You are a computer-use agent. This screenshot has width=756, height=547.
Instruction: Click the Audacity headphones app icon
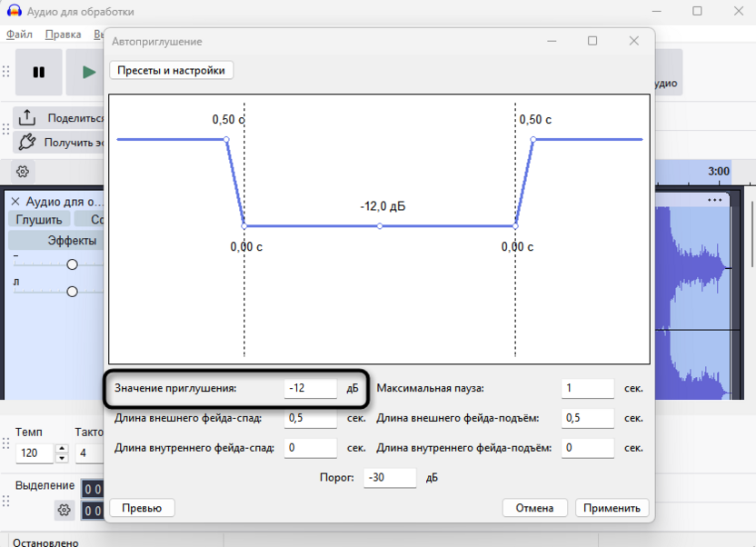tap(14, 11)
